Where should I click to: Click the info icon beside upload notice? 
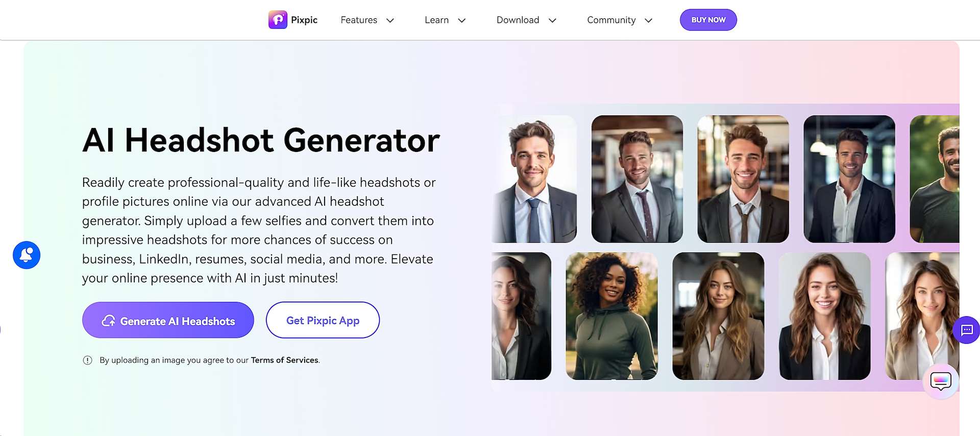[88, 360]
